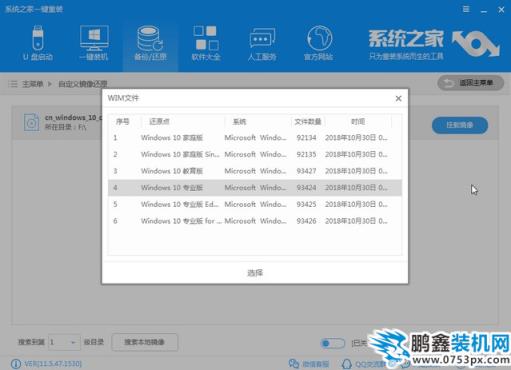Image resolution: width=511 pixels, height=370 pixels.
Task: Click the cn_windows_10 image file icon
Action: pyautogui.click(x=31, y=122)
